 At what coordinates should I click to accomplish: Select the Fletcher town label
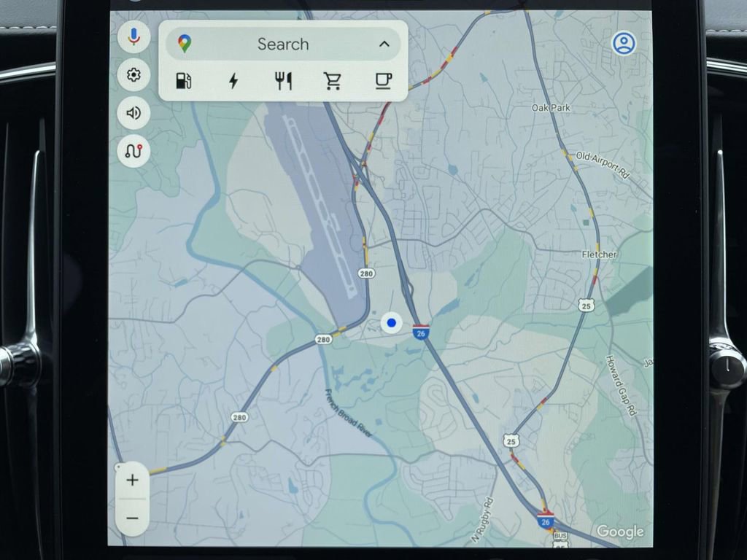click(x=599, y=254)
